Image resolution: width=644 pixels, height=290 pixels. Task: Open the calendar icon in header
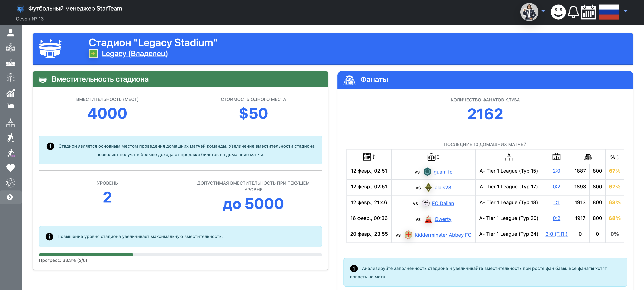click(x=588, y=12)
